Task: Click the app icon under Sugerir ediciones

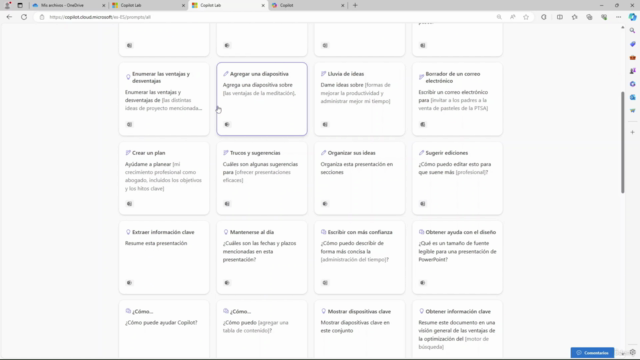Action: [423, 204]
